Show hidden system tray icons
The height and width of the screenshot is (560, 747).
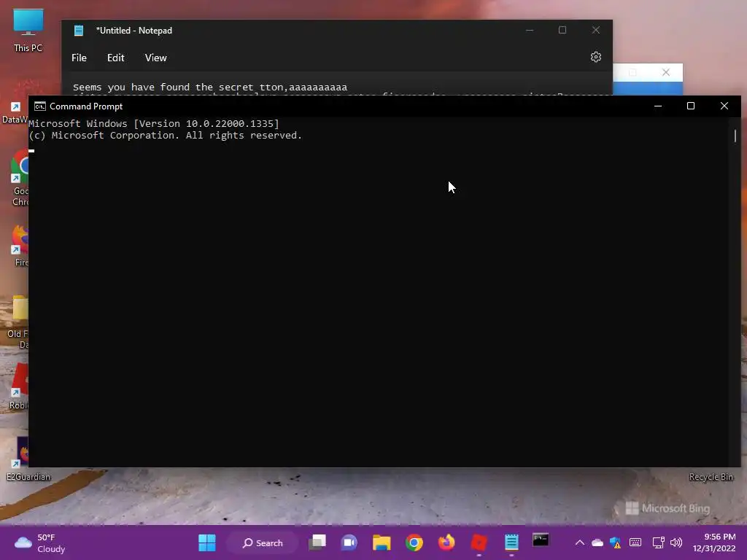click(579, 542)
